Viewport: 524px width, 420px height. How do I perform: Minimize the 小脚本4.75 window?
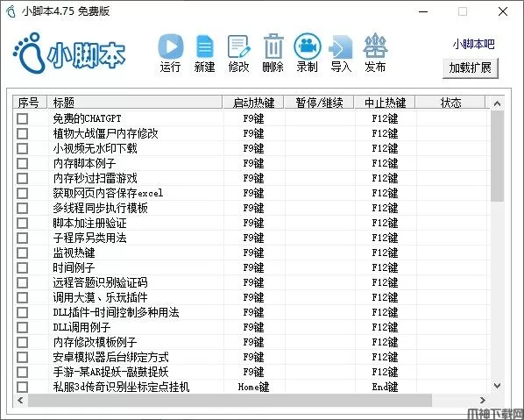point(423,11)
